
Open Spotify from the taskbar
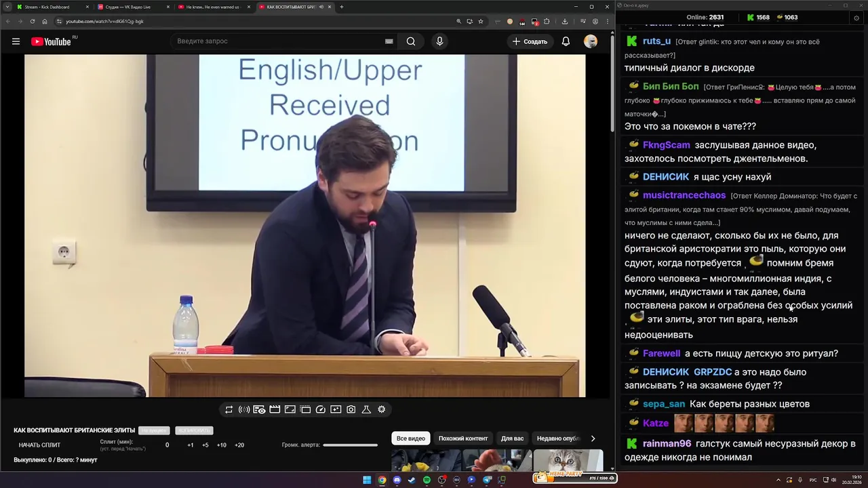point(427,480)
